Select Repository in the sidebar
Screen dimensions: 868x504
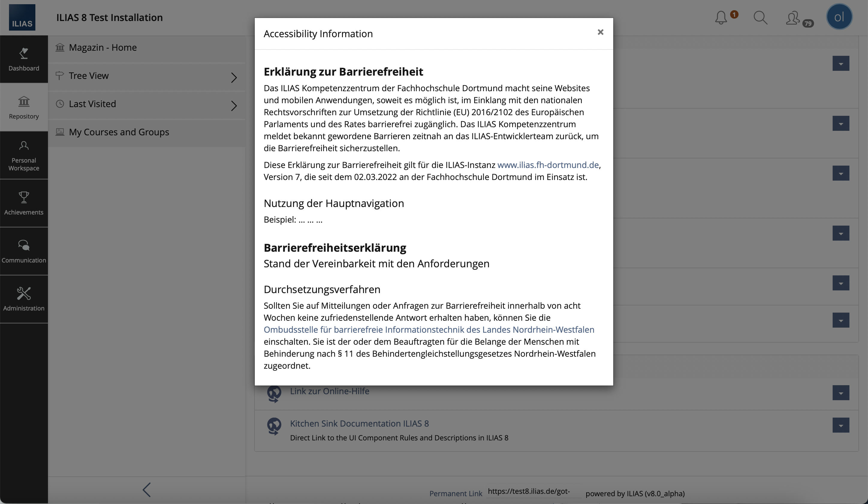[x=24, y=107]
